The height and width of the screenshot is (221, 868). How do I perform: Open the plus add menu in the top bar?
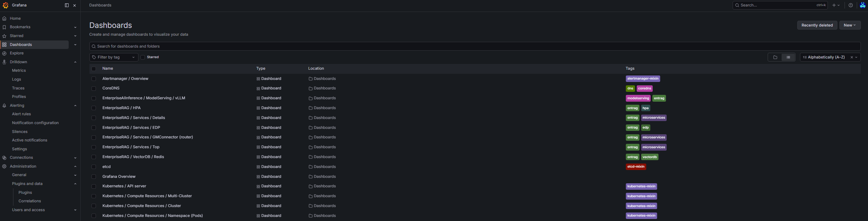(x=836, y=5)
